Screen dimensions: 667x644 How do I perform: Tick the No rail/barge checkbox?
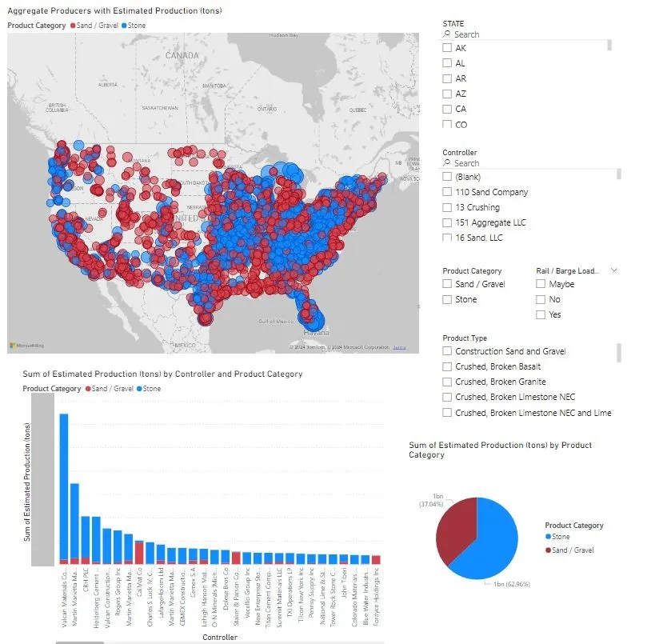pos(541,300)
